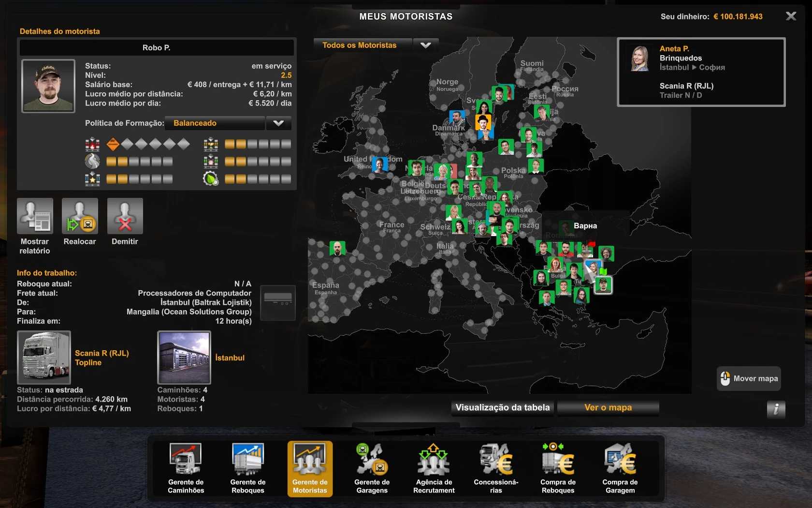Open Compra de Reboques shop

click(x=558, y=468)
